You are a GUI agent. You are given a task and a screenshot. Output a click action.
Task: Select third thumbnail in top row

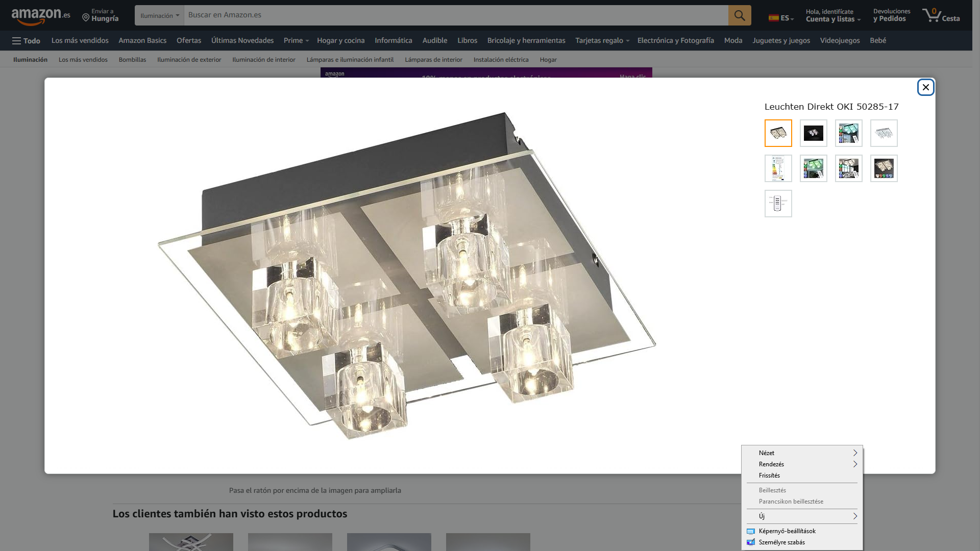click(849, 133)
